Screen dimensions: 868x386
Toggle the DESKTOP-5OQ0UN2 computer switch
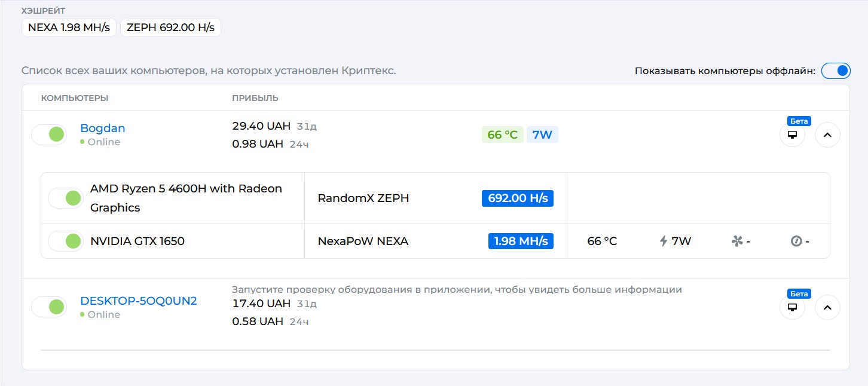click(x=49, y=307)
